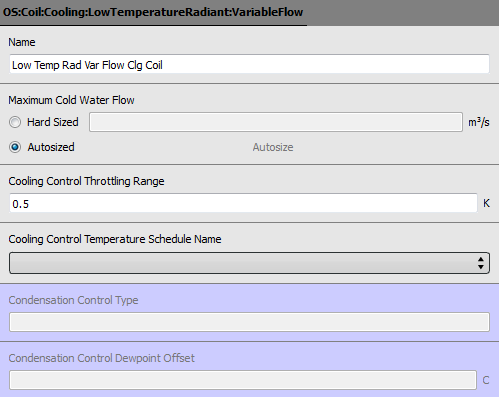Click the Cooling Control Throttling Range input
The image size is (500, 397).
[x=243, y=203]
